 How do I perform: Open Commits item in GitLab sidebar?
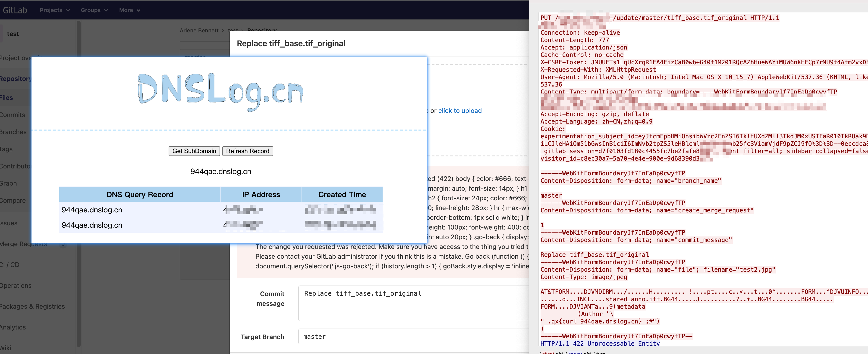13,115
